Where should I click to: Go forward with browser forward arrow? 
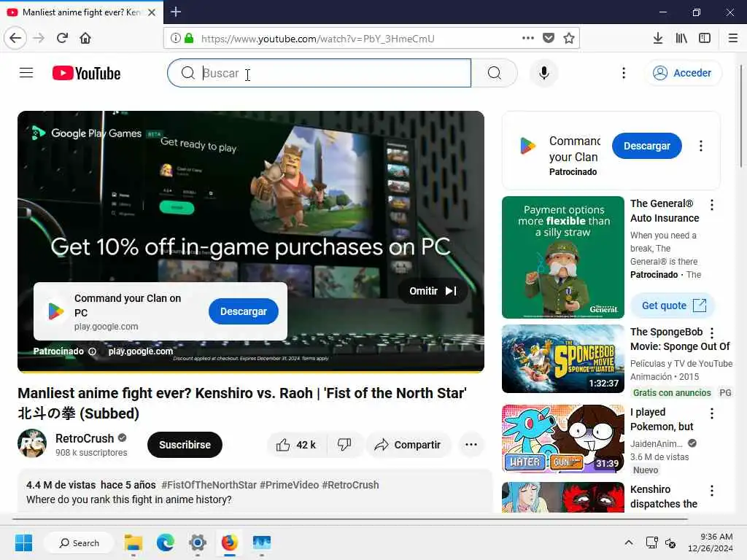pos(39,38)
